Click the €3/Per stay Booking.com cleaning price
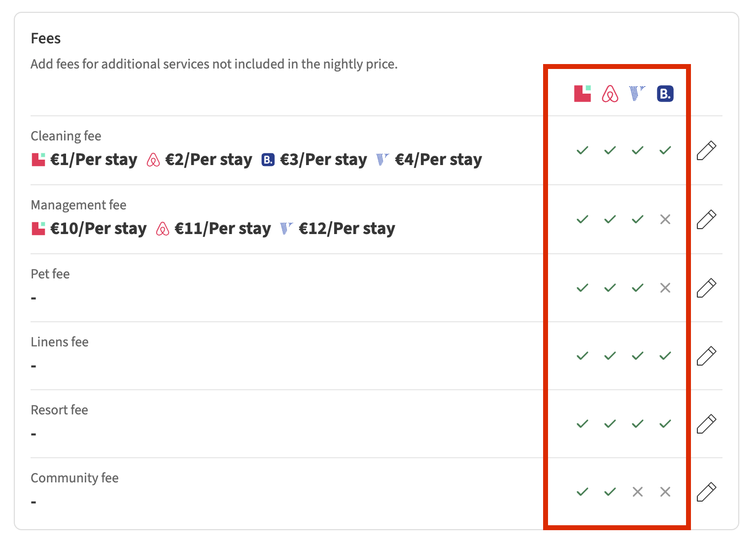The image size is (756, 542). [323, 160]
